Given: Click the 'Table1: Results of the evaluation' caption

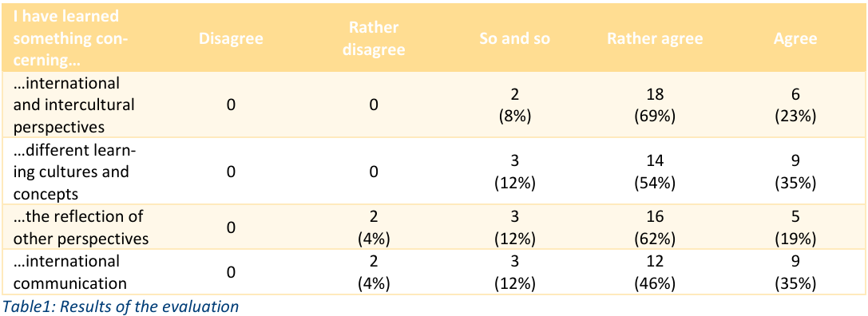Looking at the screenshot, I should click(120, 306).
